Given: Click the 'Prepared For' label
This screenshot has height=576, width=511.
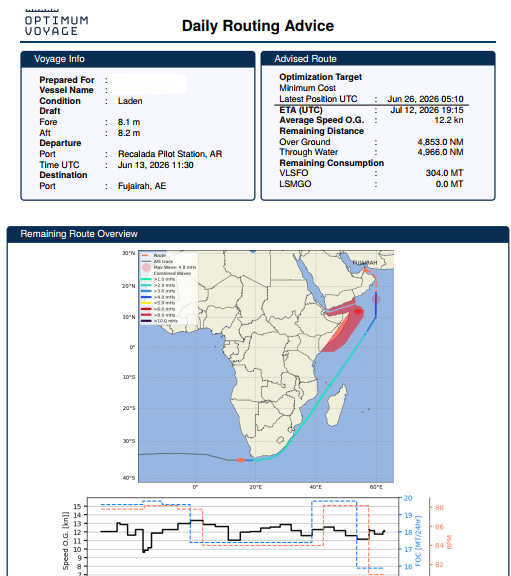Looking at the screenshot, I should 67,80.
